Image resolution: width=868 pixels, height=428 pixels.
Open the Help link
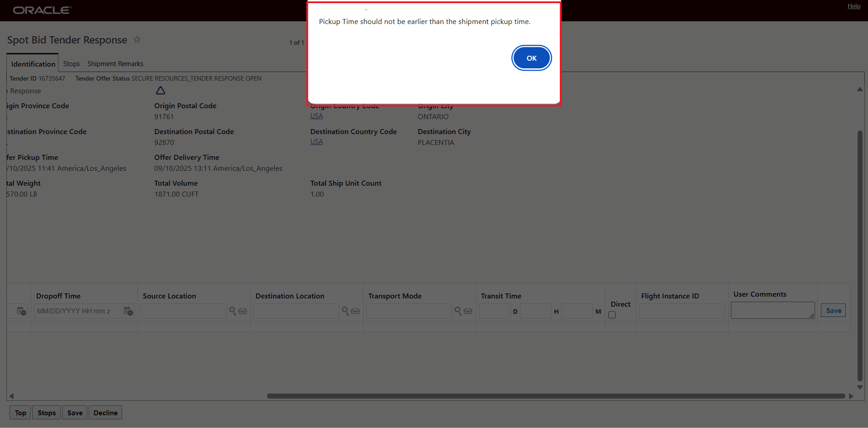[x=854, y=6]
